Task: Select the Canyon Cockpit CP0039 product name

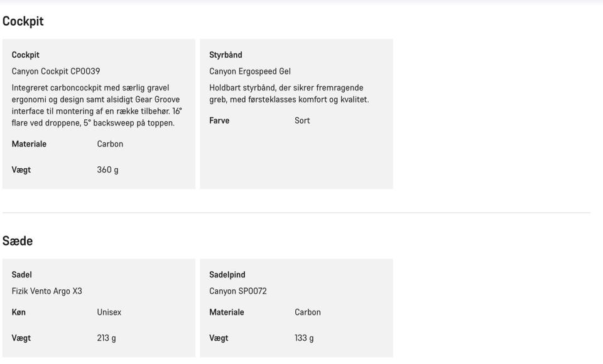Action: (56, 72)
